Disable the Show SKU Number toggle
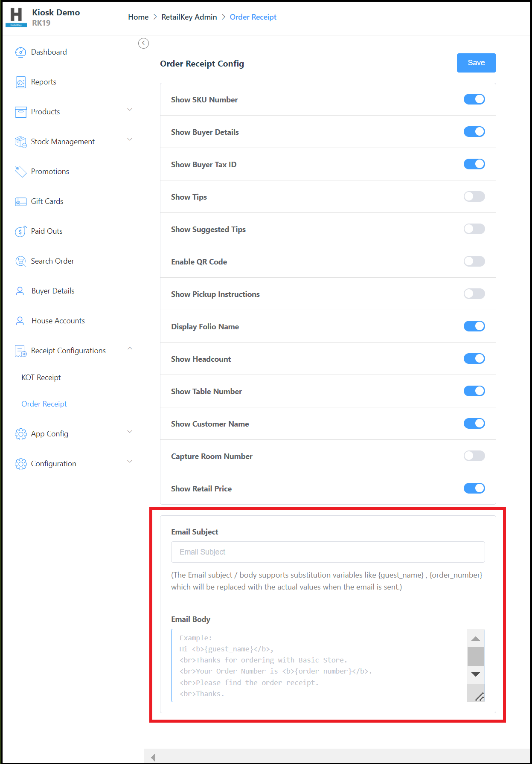The image size is (532, 764). [x=474, y=99]
